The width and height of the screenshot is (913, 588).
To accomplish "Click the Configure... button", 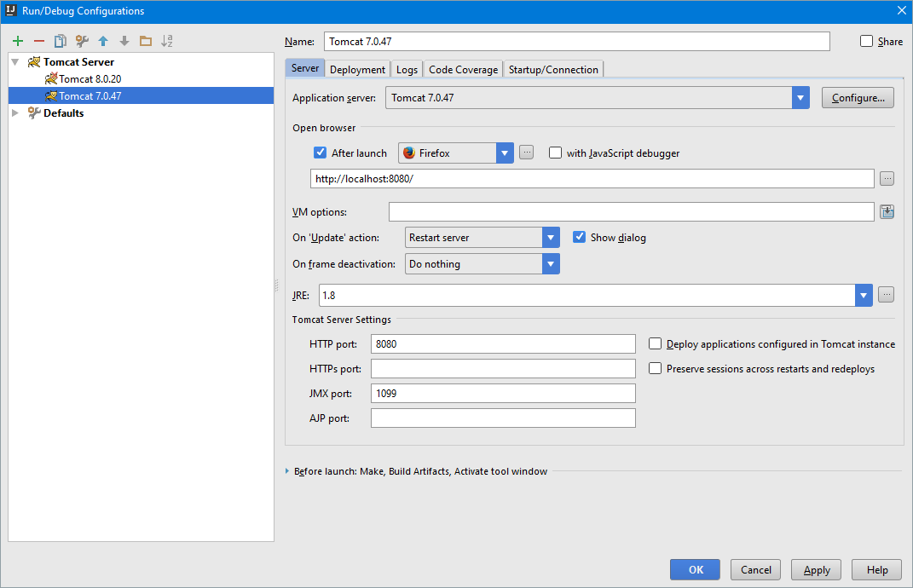I will click(858, 98).
